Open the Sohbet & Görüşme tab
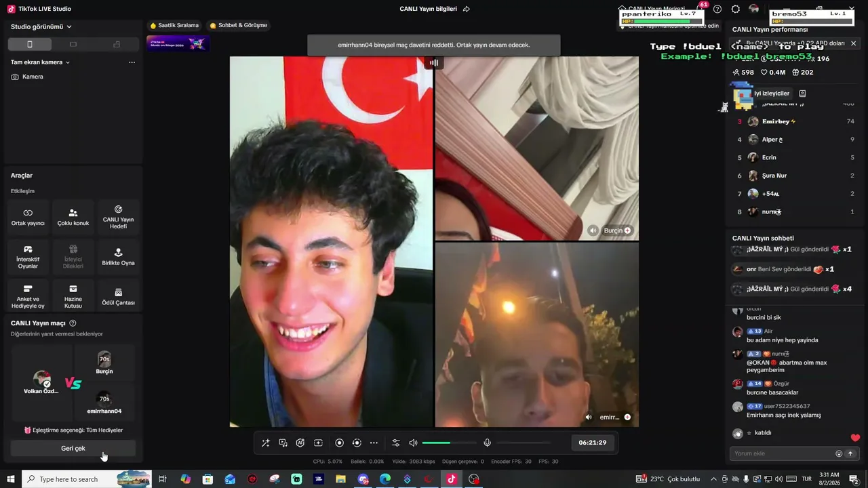The width and height of the screenshot is (868, 488). [239, 26]
